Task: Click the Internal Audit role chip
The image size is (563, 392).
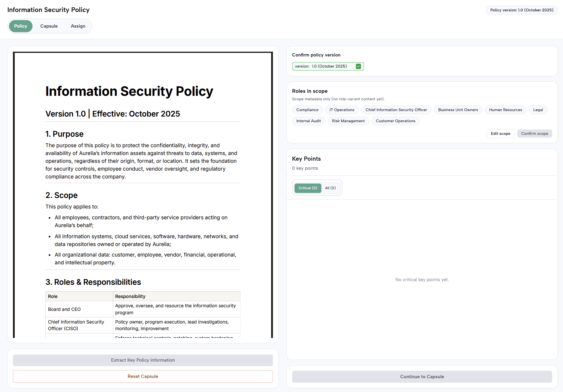Action: (x=308, y=121)
